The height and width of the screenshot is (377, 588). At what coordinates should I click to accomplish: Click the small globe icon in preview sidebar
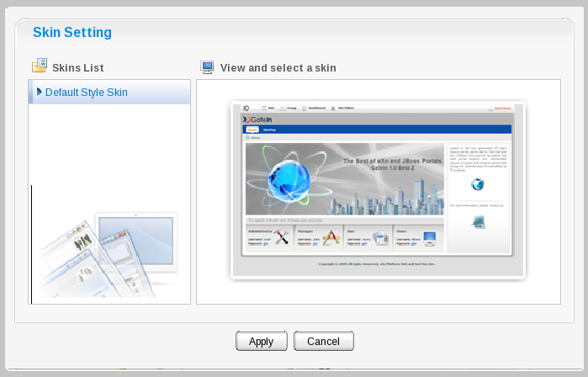coord(478,185)
